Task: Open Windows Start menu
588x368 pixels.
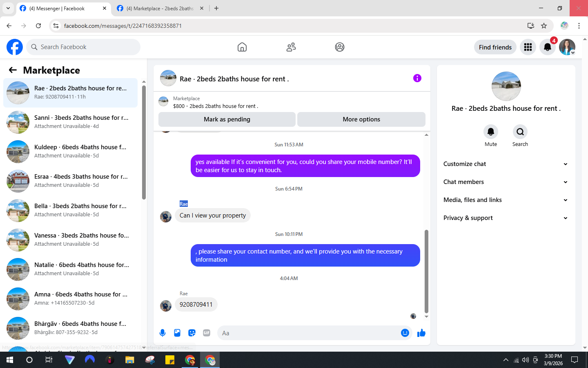Action: tap(10, 360)
